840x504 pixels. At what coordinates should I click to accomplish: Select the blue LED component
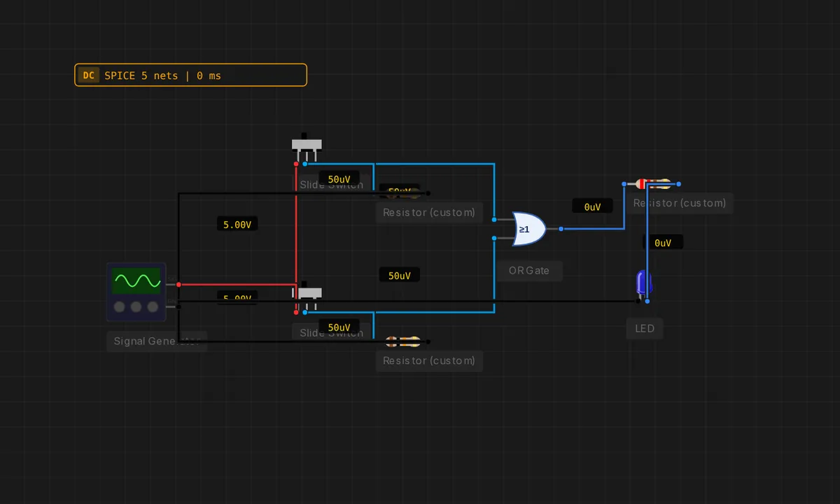coord(643,283)
